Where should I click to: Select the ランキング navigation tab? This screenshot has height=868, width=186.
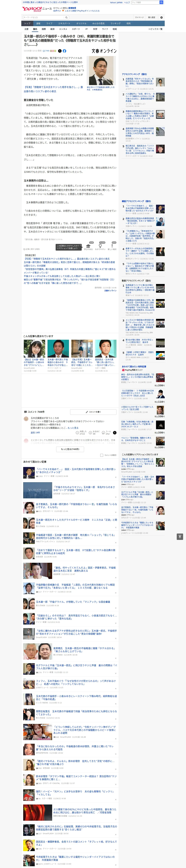115,24
